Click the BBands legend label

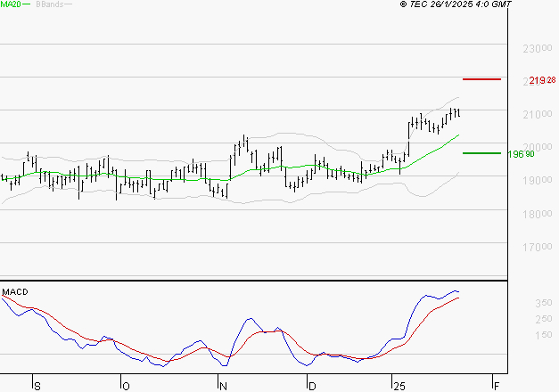click(50, 4)
